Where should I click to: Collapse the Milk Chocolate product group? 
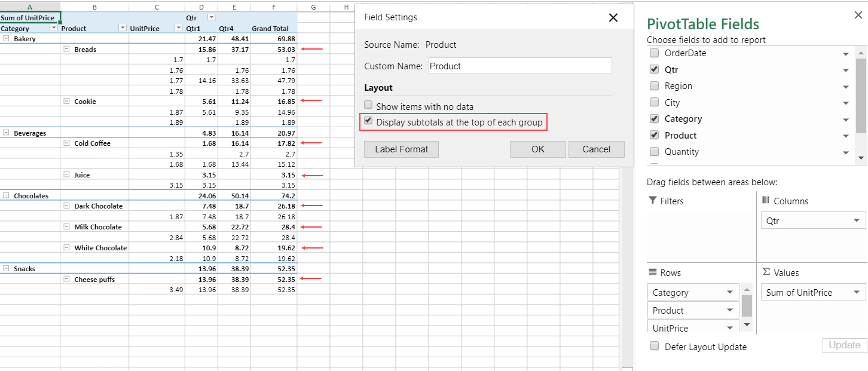66,227
